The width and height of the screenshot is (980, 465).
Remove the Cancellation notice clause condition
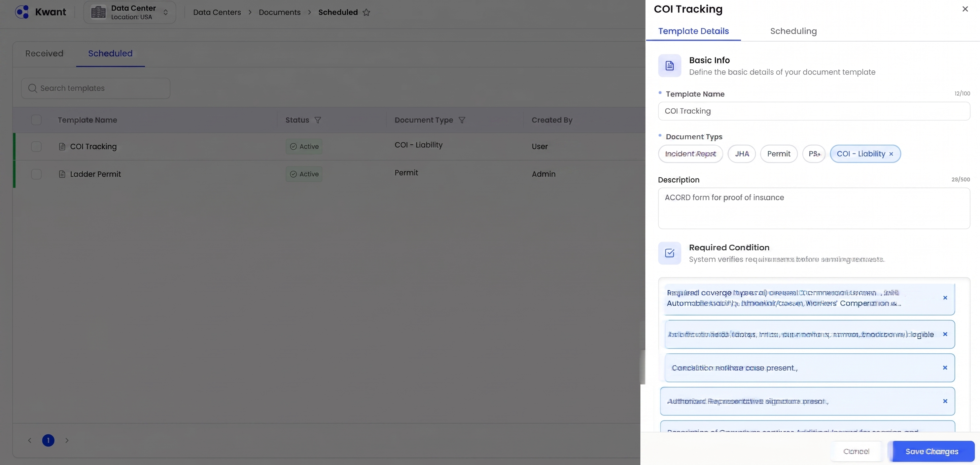coord(945,368)
